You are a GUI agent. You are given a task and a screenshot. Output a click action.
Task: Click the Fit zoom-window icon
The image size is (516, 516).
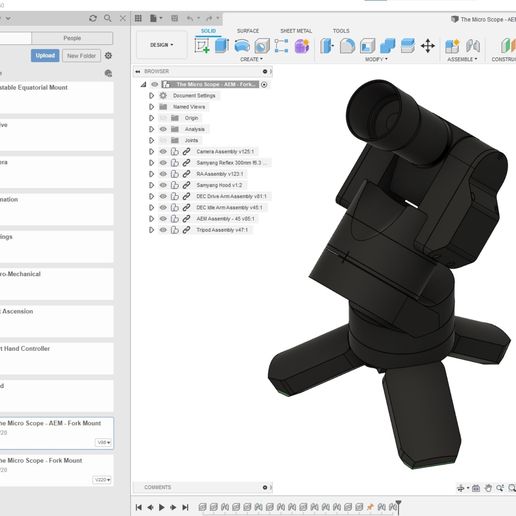512,488
